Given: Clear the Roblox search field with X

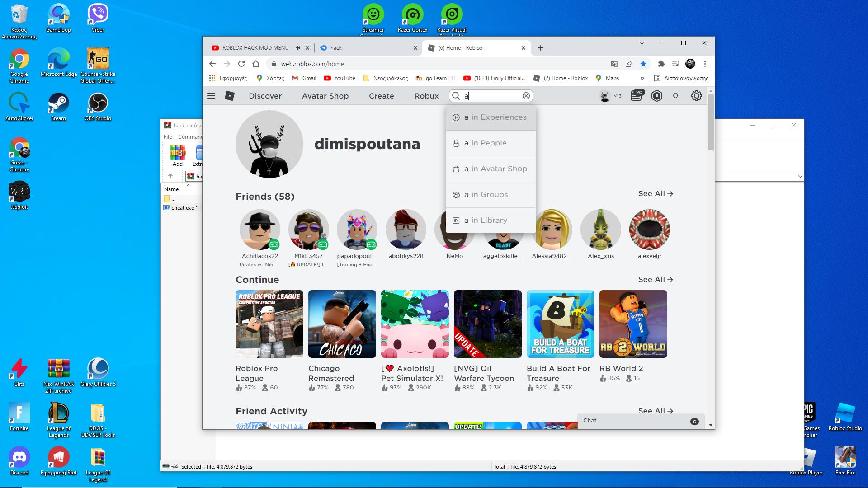Looking at the screenshot, I should tap(526, 96).
